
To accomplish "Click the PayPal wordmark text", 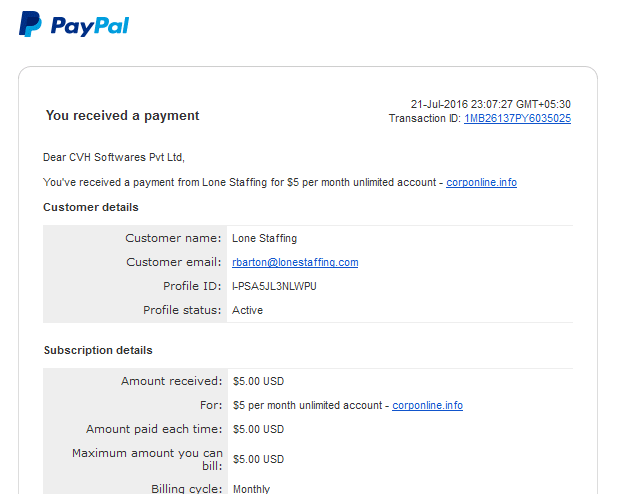I will coord(89,25).
